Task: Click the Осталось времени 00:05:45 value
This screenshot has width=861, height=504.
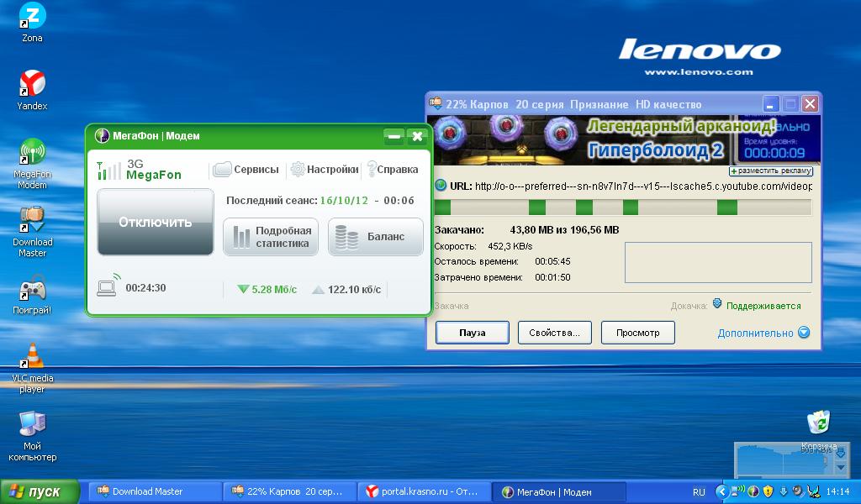Action: coord(552,261)
